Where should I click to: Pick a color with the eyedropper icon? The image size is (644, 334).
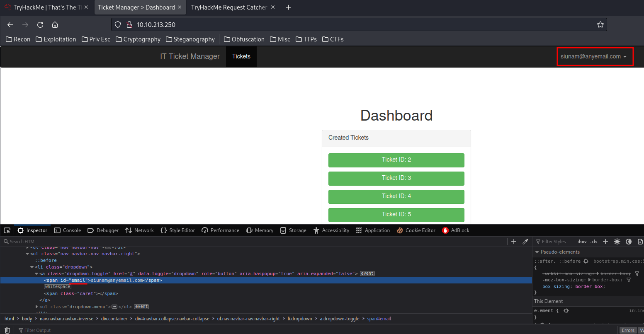coord(525,242)
